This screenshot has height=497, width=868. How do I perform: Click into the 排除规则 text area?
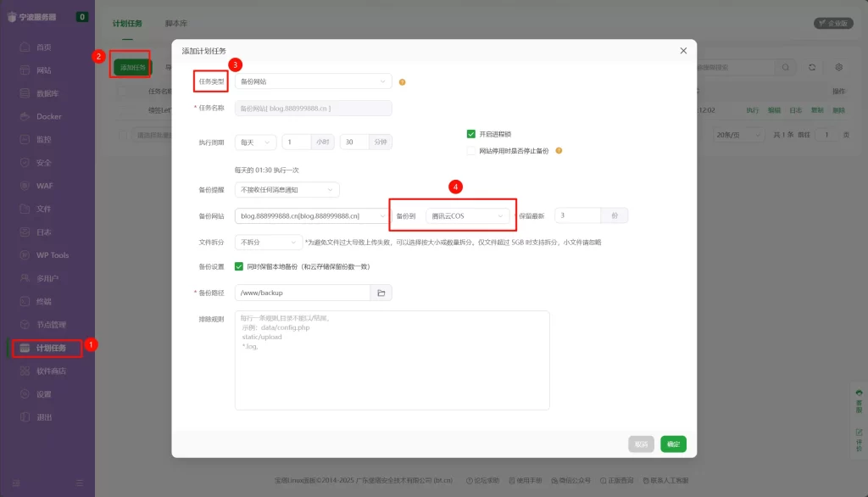click(x=392, y=360)
